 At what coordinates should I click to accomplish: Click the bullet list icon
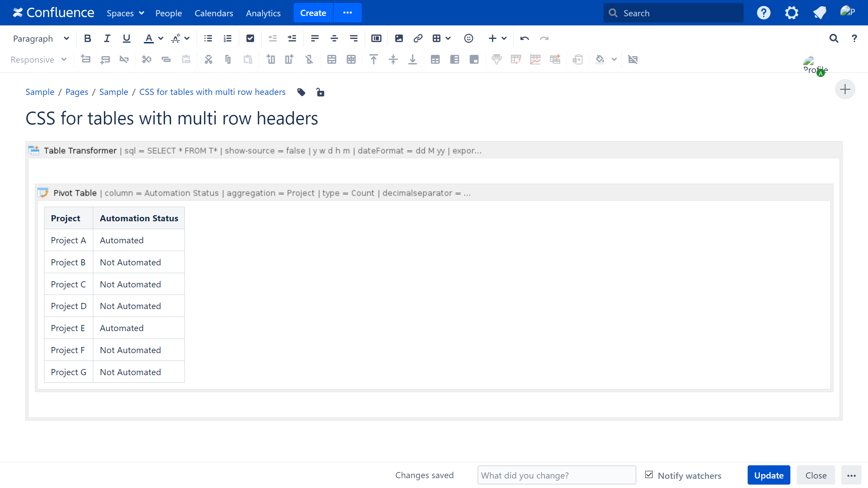[208, 38]
